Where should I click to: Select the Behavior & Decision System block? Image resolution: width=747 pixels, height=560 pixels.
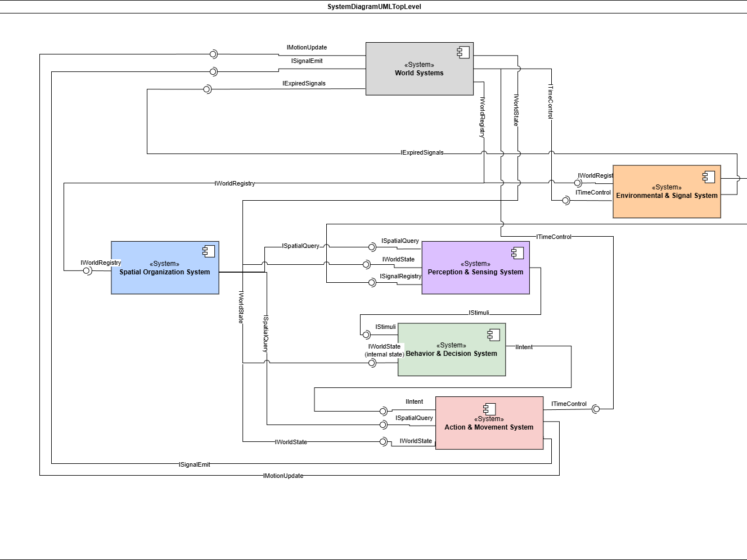tap(452, 349)
